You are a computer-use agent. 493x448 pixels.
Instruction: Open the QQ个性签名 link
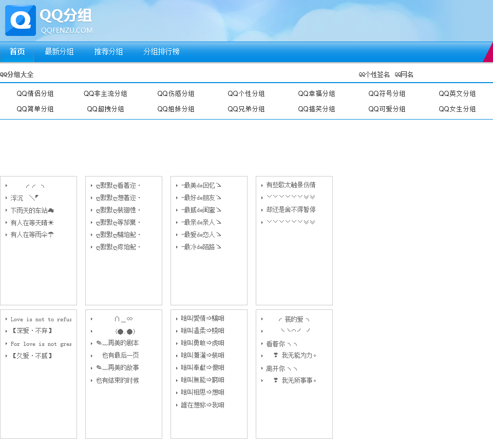coord(374,74)
